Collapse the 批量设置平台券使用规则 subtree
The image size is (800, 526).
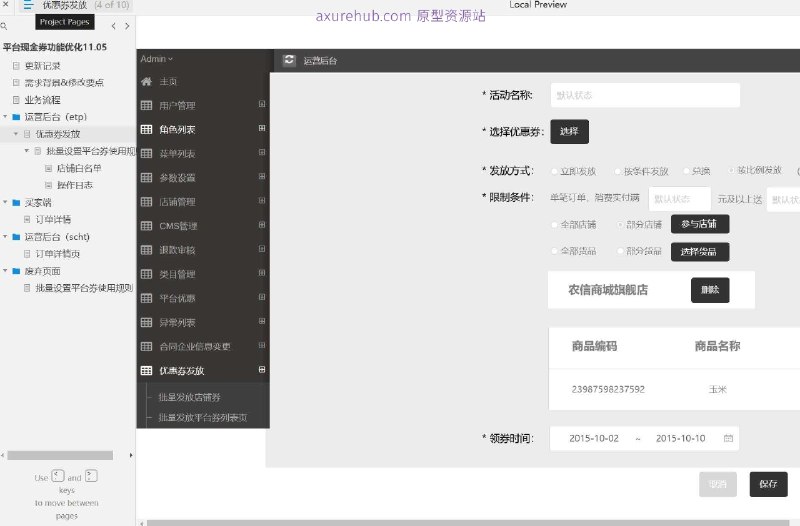tap(27, 151)
